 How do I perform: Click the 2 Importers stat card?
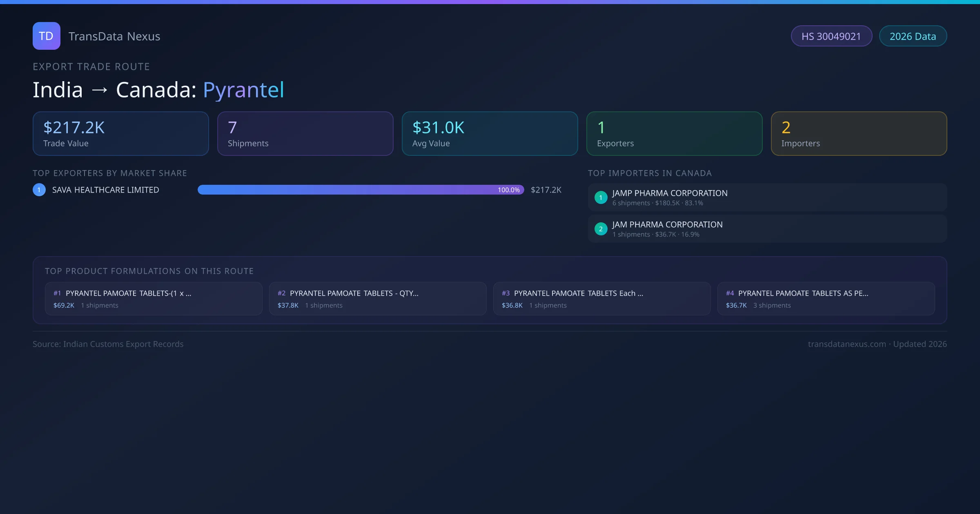click(859, 134)
